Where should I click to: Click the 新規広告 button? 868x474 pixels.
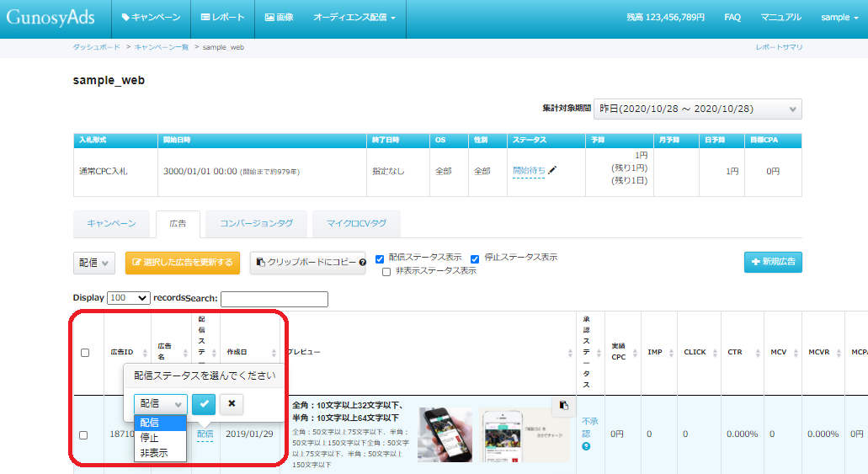tap(773, 262)
